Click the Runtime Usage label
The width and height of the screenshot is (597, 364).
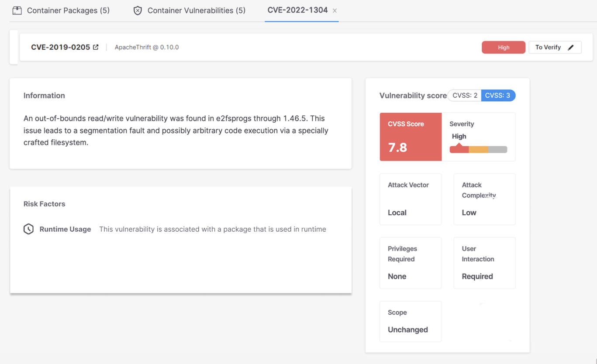click(x=65, y=229)
